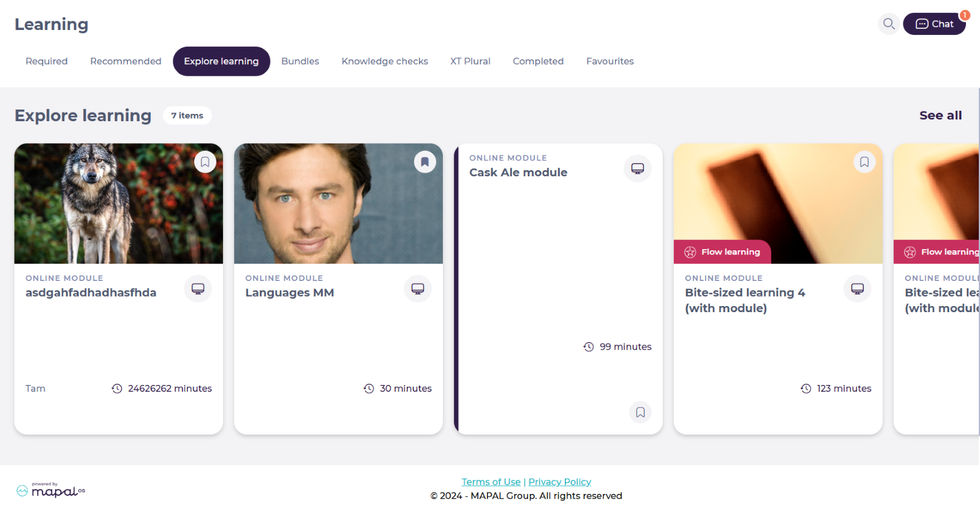
Task: Click the monitor icon on Cask Ale module
Action: [638, 168]
